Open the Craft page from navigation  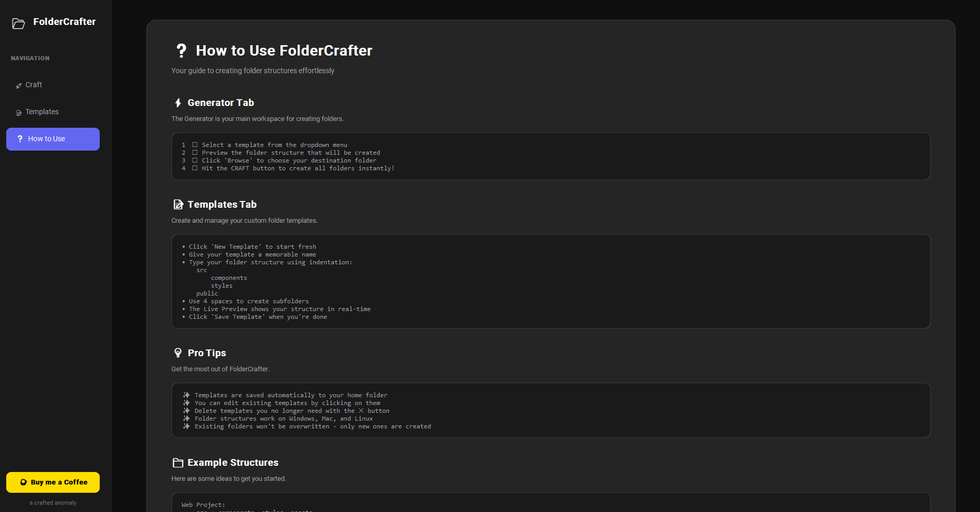click(34, 85)
